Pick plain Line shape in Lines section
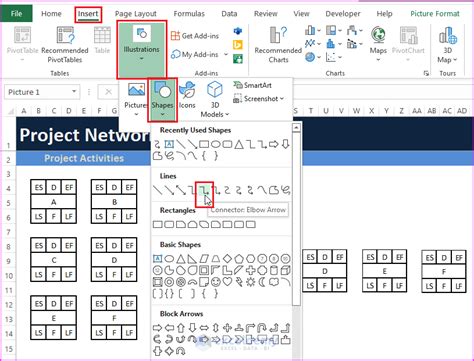Image resolution: width=474 pixels, height=361 pixels. [158, 191]
